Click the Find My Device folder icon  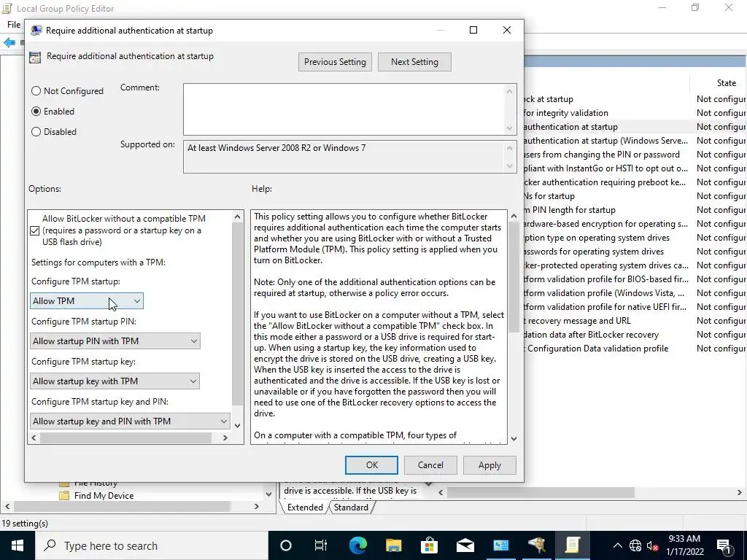click(64, 496)
